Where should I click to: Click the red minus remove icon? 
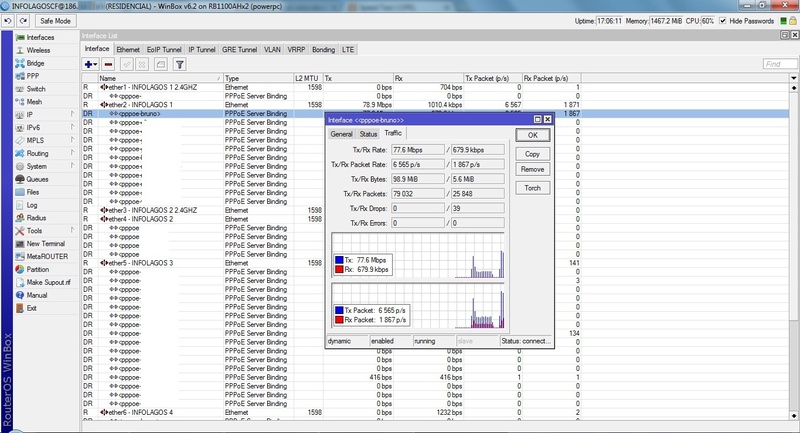[108, 63]
